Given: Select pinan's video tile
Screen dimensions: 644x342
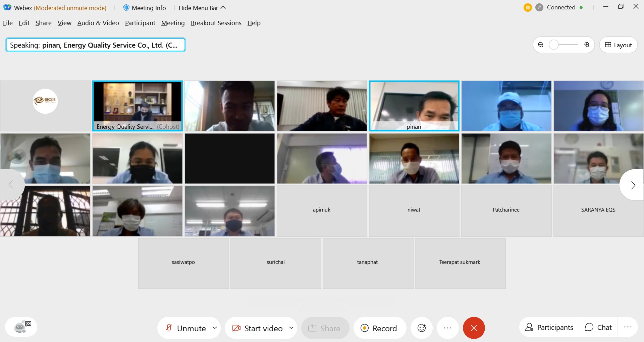Looking at the screenshot, I should pyautogui.click(x=414, y=106).
